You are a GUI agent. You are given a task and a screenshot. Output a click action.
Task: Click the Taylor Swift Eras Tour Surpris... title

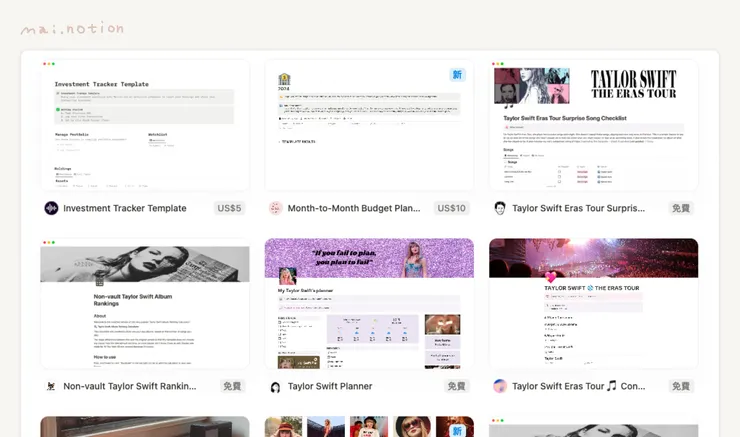tap(579, 208)
